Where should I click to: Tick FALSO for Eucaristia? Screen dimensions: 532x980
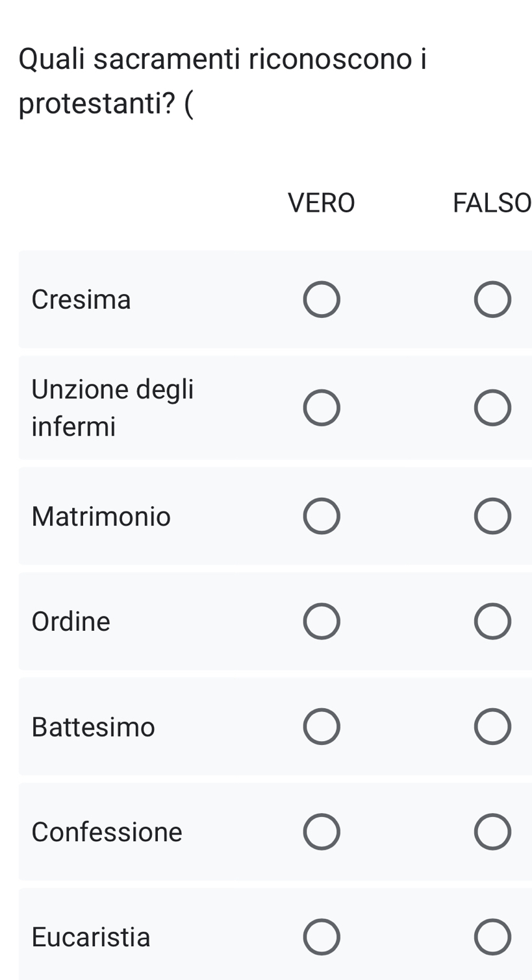point(492,937)
